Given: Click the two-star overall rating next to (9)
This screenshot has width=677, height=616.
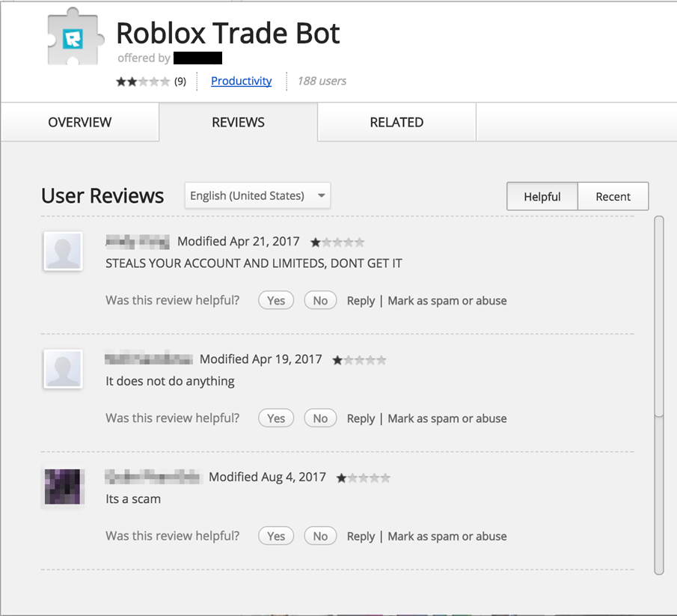Looking at the screenshot, I should point(143,82).
